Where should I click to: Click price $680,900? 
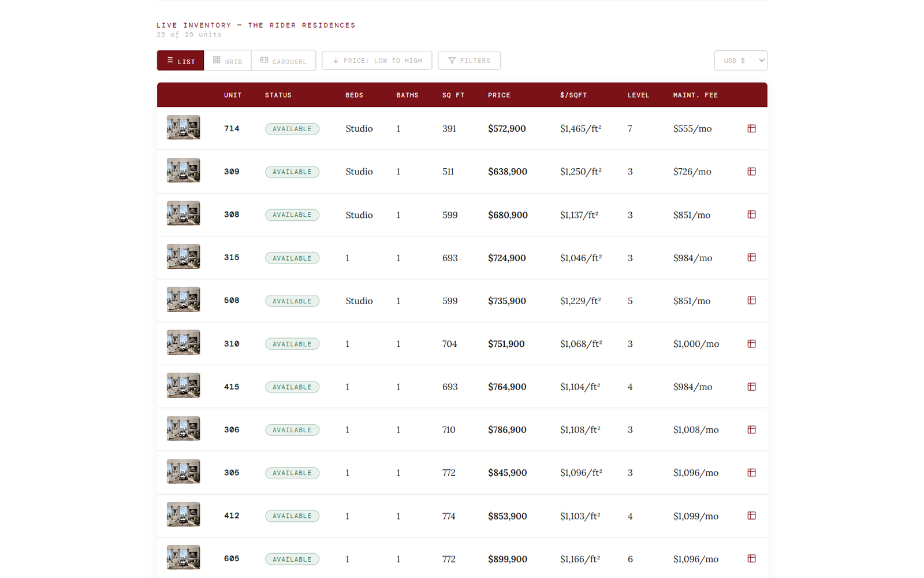coord(508,215)
